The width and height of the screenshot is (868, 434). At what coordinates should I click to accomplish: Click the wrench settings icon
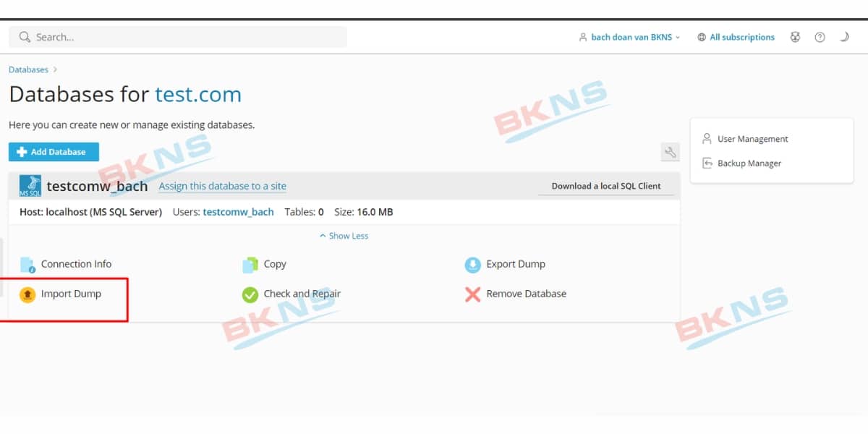click(670, 152)
